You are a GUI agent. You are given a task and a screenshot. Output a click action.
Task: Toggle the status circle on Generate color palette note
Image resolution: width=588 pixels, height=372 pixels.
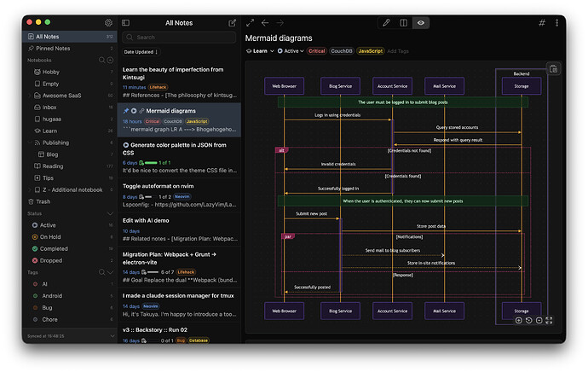click(x=126, y=145)
